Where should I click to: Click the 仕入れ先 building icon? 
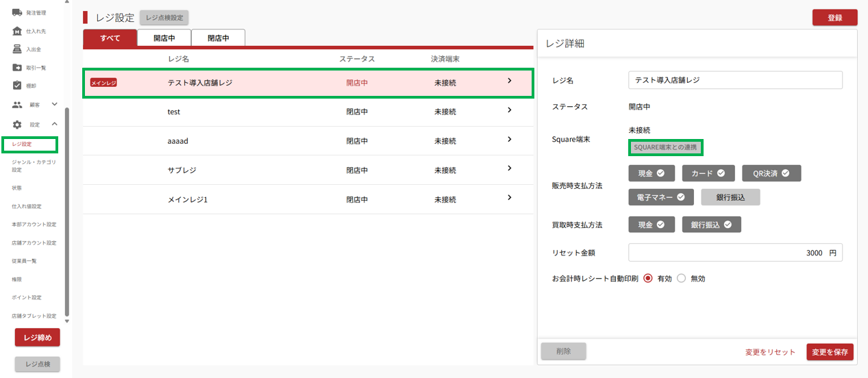tap(18, 31)
